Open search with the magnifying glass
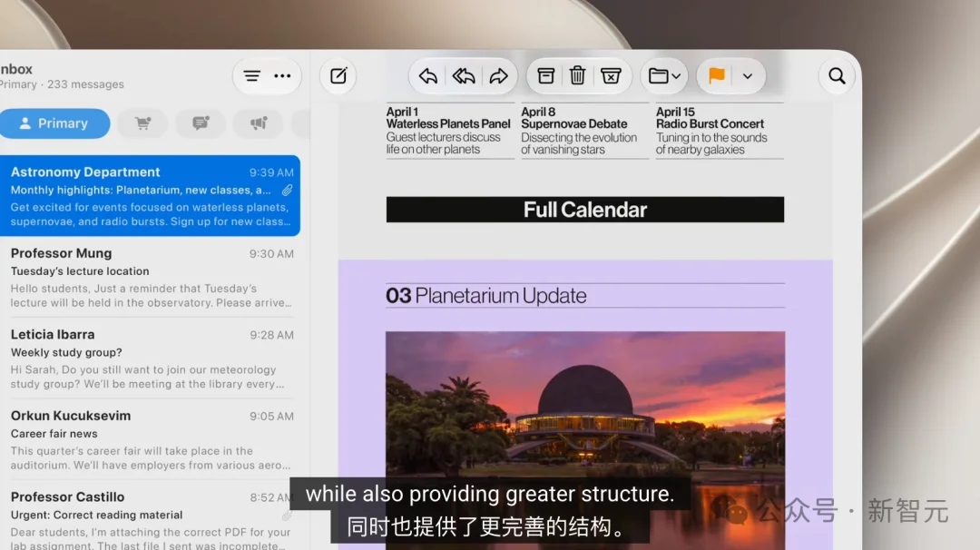Viewport: 980px width, 550px height. [x=837, y=76]
